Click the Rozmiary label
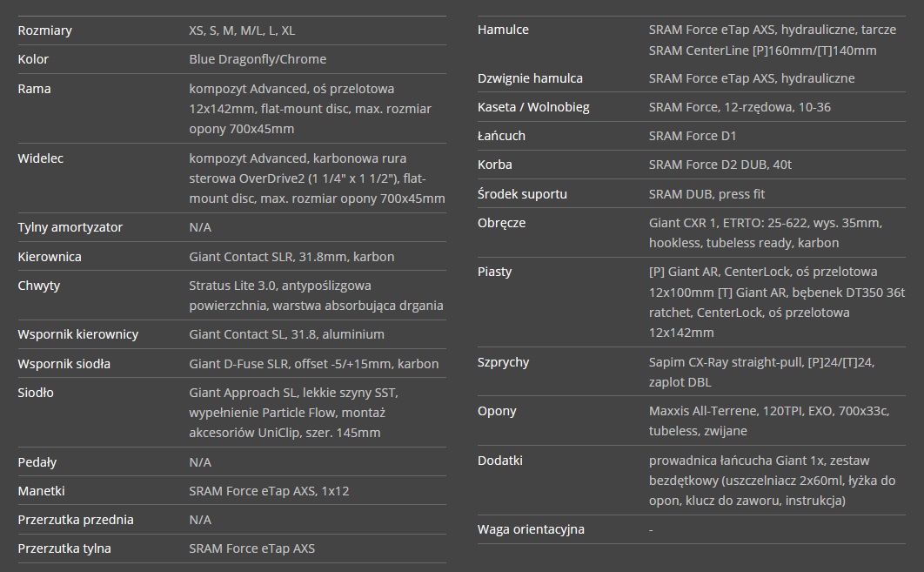This screenshot has height=572, width=924. [44, 30]
